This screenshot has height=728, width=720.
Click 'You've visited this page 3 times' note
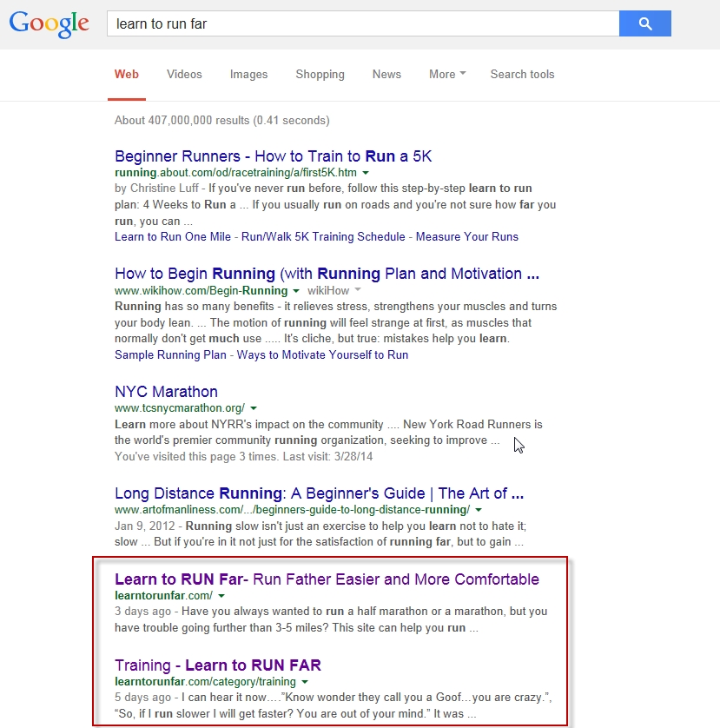pos(243,456)
